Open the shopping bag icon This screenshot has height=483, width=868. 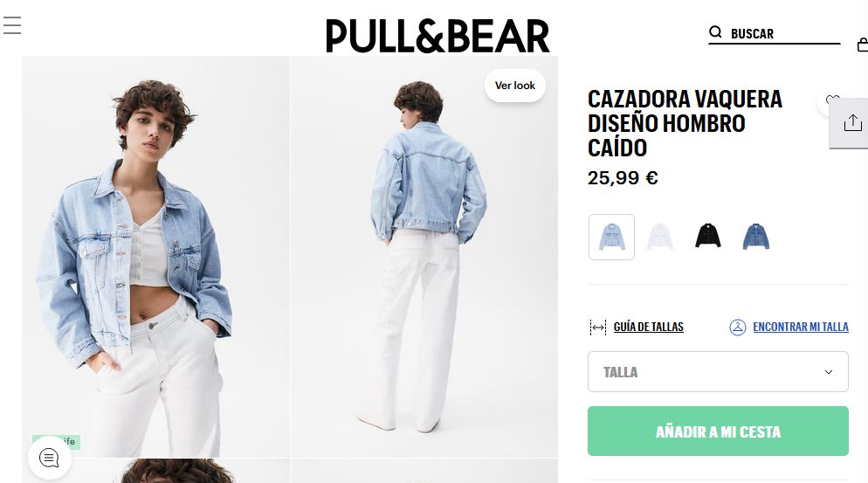[x=863, y=45]
